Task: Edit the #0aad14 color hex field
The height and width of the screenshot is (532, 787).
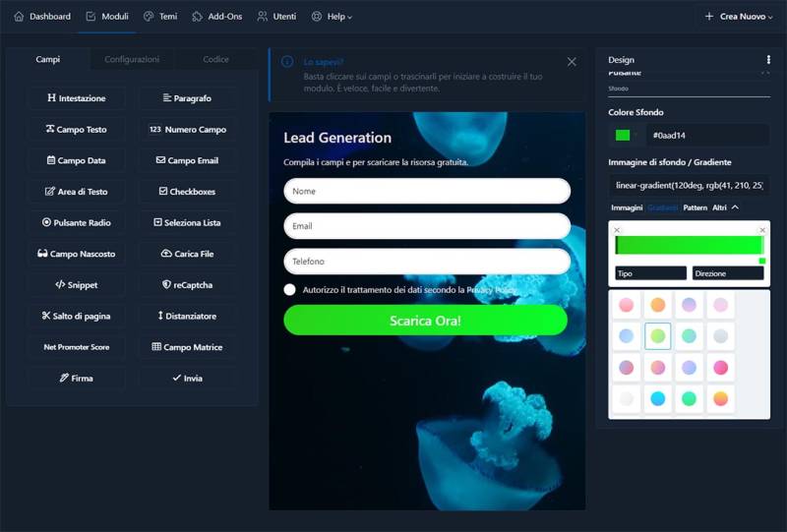Action: click(707, 135)
